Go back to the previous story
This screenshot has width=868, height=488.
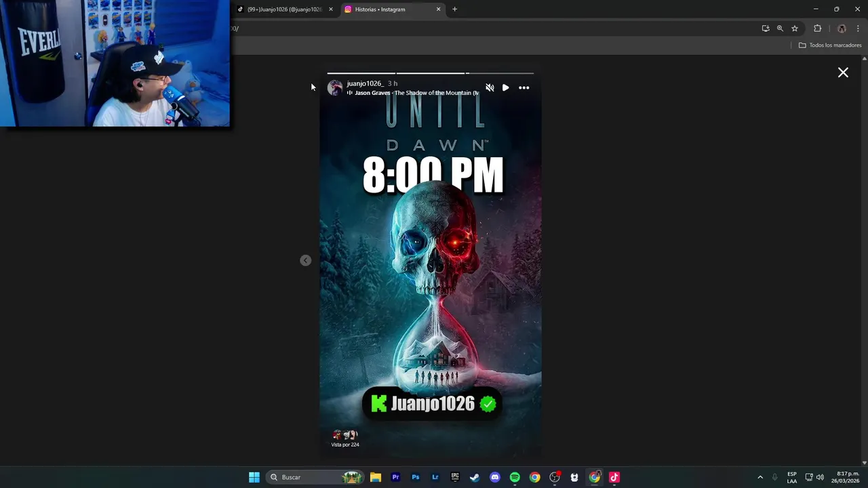coord(306,260)
